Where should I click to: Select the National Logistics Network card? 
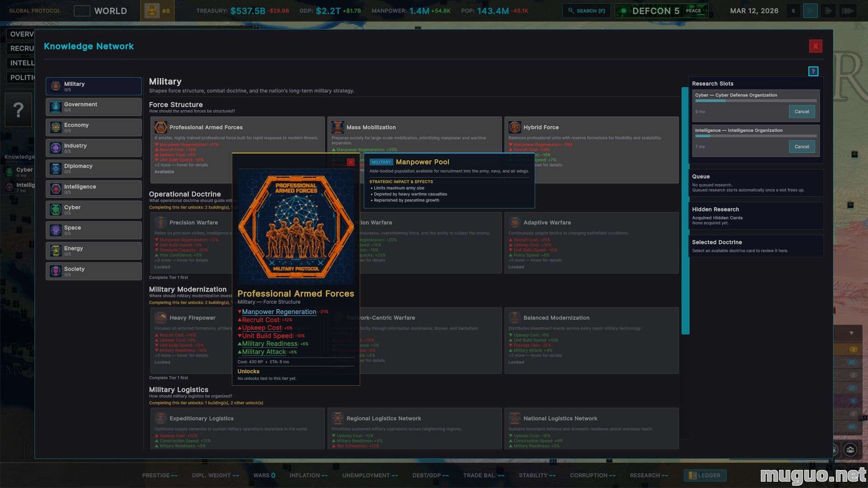(x=591, y=429)
